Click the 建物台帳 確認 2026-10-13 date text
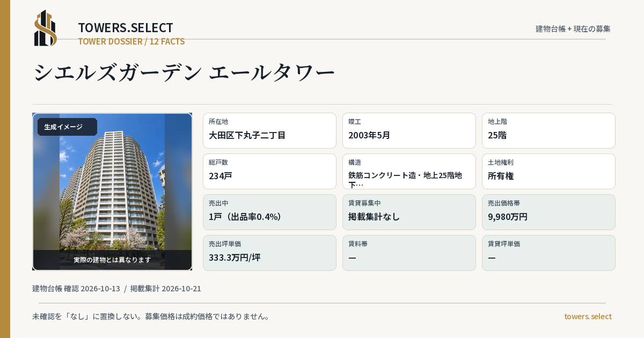This screenshot has height=338, width=644. pyautogui.click(x=76, y=289)
